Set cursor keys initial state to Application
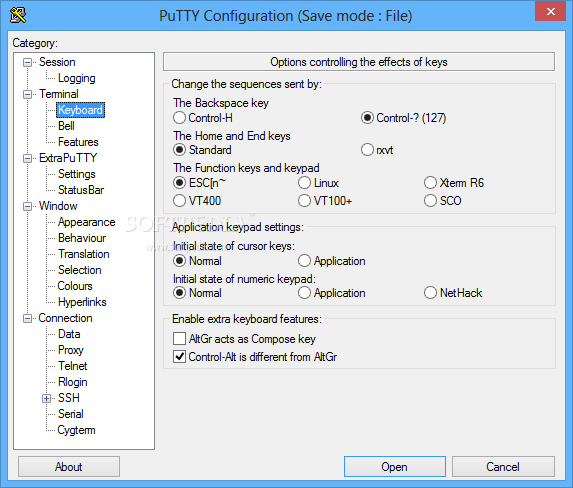 click(x=332, y=261)
